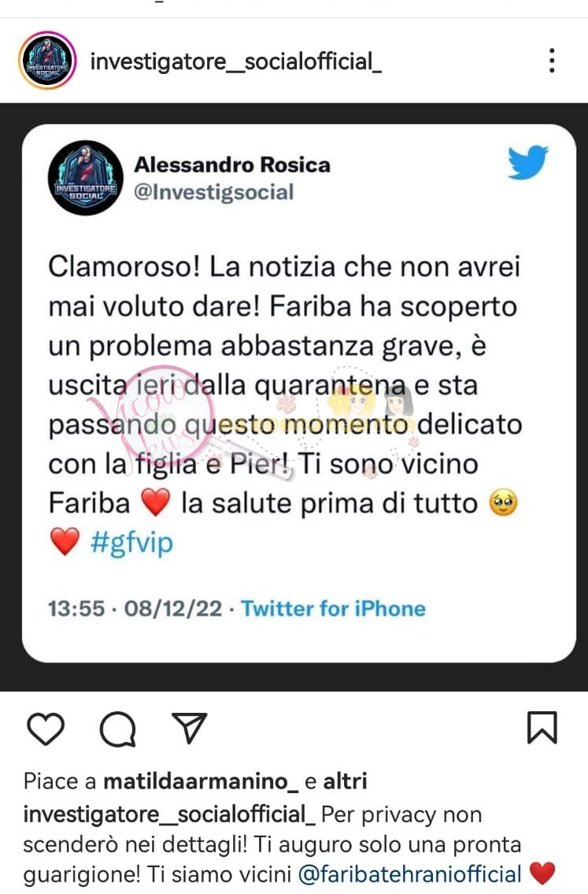
Task: Tap the Twitter bird logo
Action: 528,162
